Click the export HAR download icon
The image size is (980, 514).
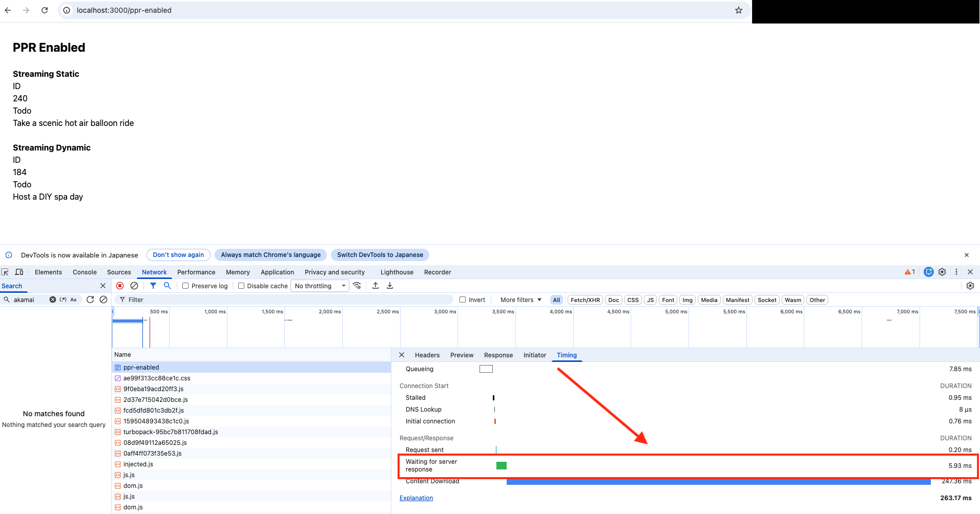pyautogui.click(x=390, y=286)
